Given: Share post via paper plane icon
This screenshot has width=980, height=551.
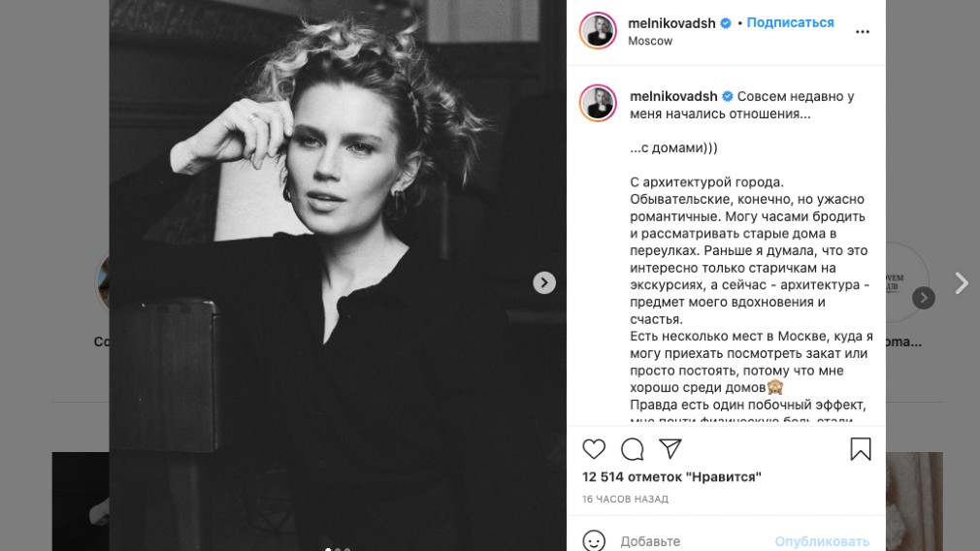Looking at the screenshot, I should click(x=670, y=448).
